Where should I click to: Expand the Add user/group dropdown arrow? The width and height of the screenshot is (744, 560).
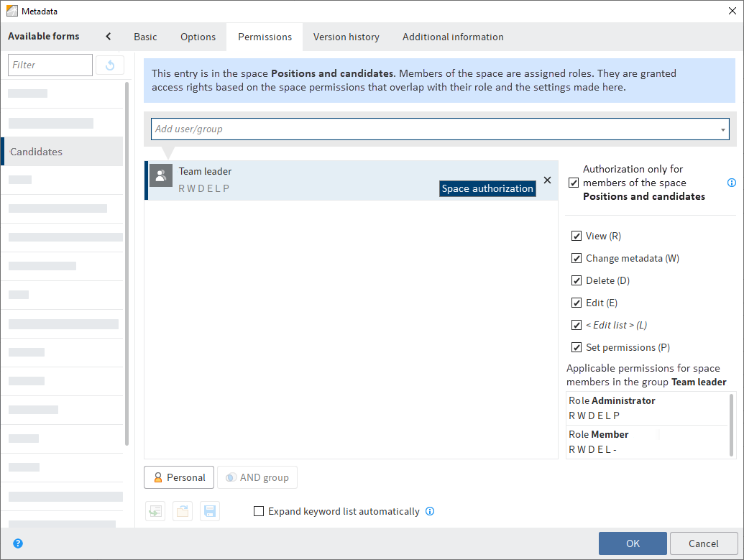click(722, 129)
